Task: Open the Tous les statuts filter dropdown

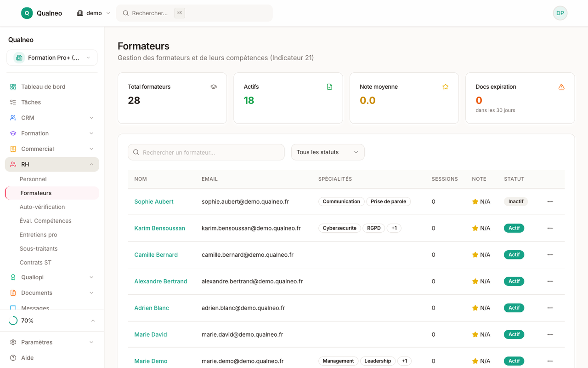Action: point(328,152)
